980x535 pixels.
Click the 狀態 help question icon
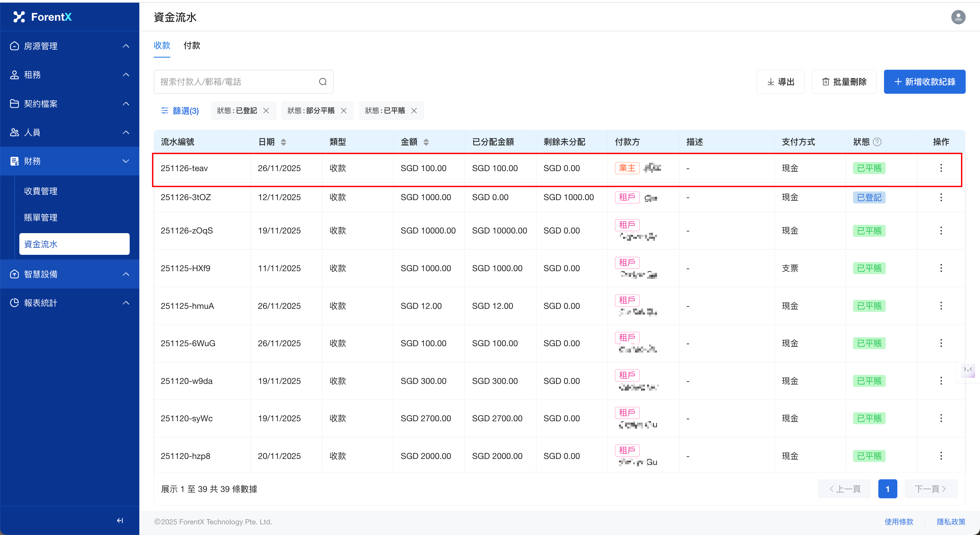[x=877, y=142]
